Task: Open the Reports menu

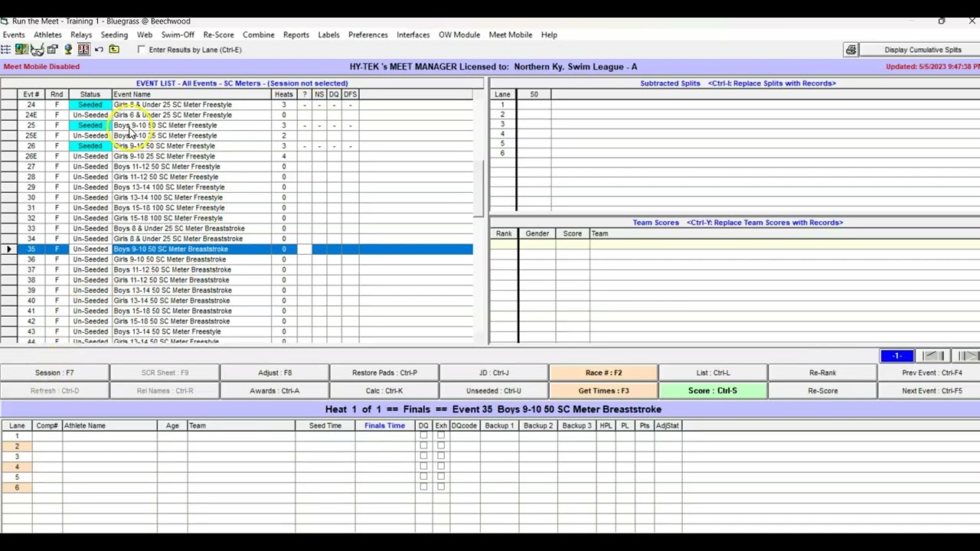Action: (296, 34)
